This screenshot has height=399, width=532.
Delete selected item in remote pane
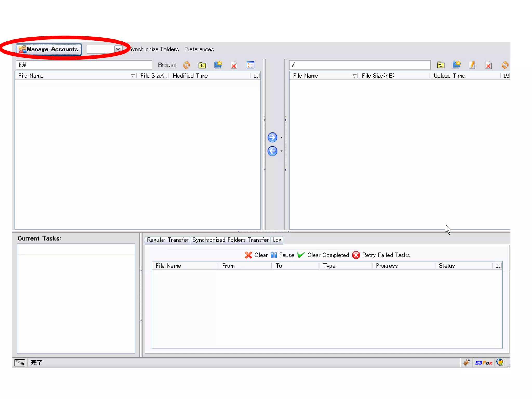(489, 65)
